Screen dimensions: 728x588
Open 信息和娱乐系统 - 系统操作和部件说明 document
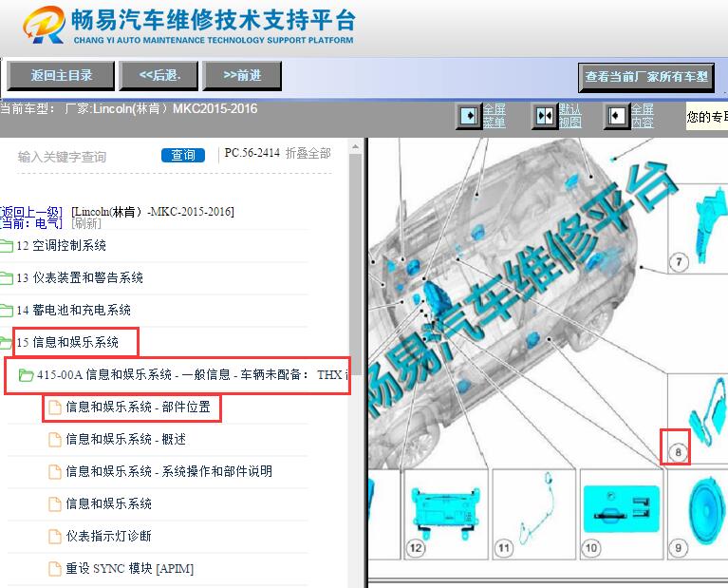click(x=169, y=471)
